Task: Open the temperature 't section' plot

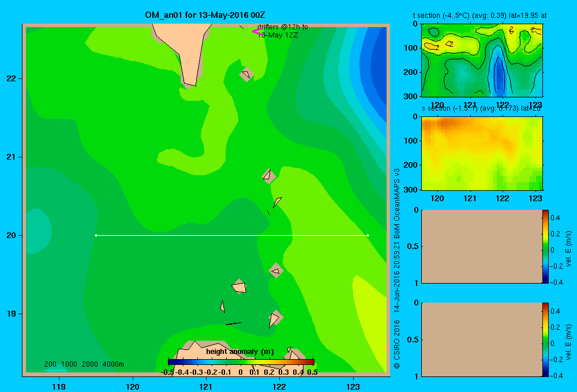Action: click(x=482, y=61)
